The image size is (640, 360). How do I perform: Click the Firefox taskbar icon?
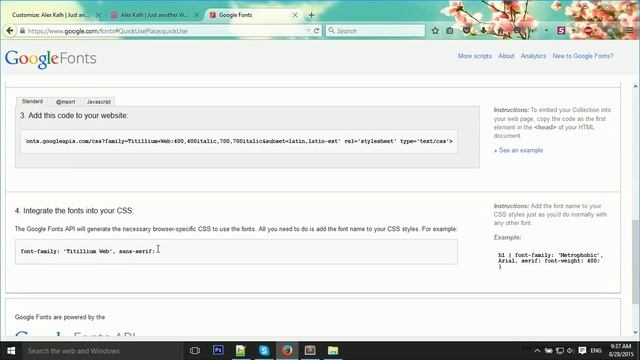(287, 350)
